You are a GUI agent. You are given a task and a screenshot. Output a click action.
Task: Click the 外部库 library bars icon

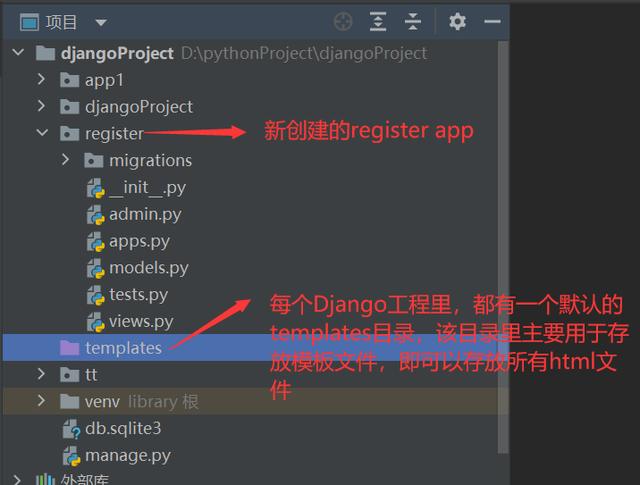point(45,479)
